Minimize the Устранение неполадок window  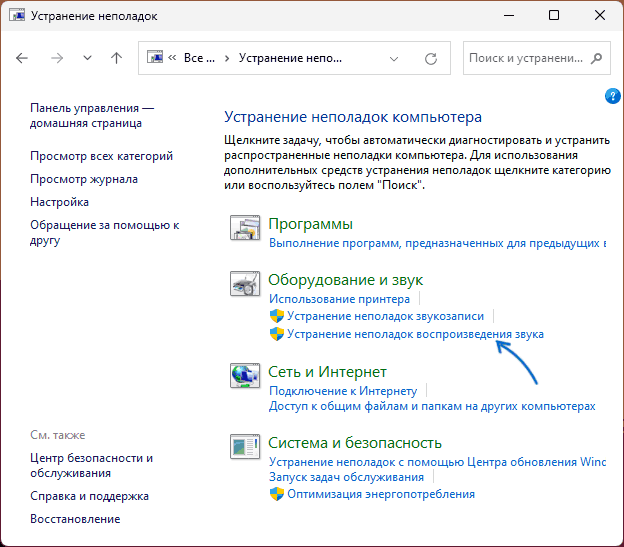(x=509, y=16)
